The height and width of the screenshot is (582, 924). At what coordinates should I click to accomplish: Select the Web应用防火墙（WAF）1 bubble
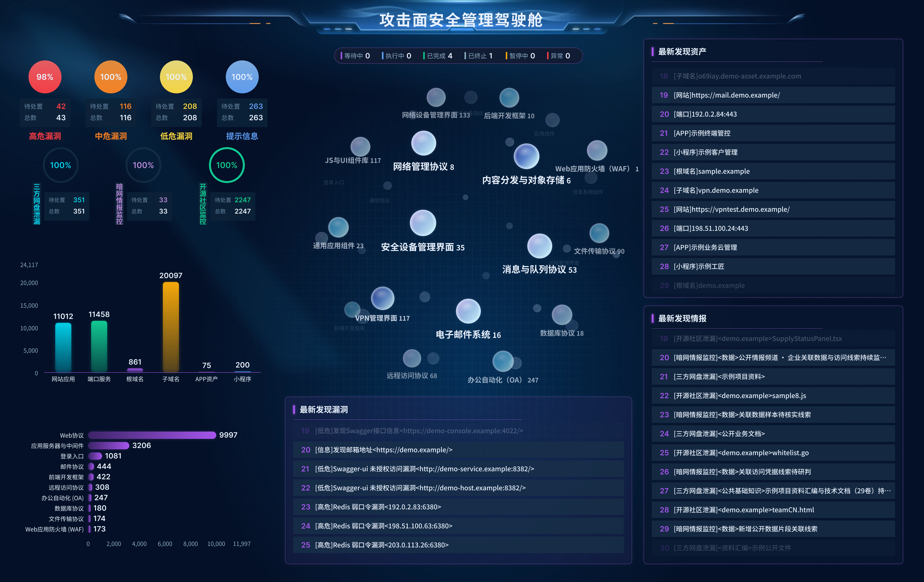point(597,150)
